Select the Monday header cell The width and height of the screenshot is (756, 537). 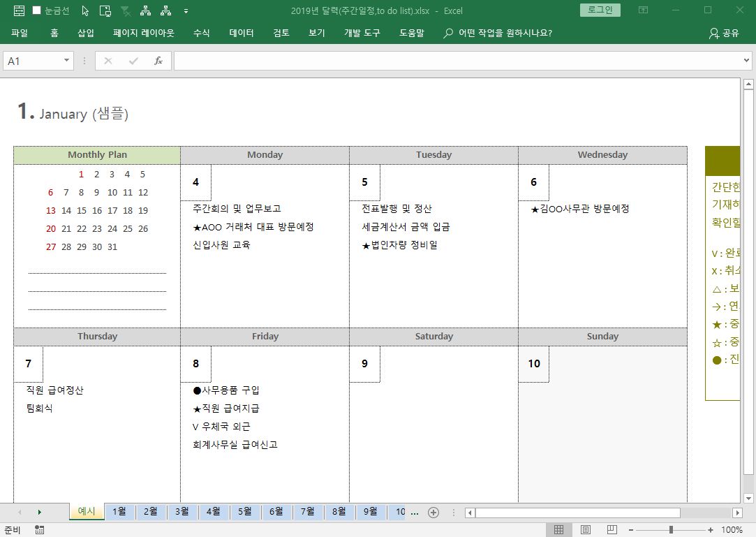coord(265,155)
